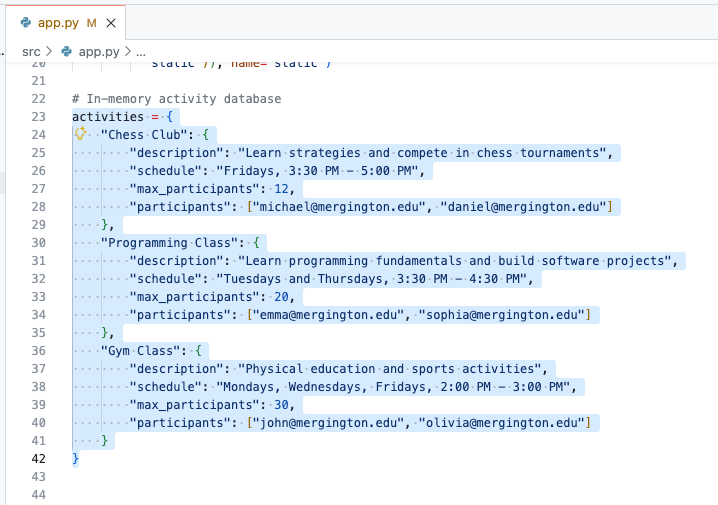Click the breadcrumb ellipsis segment
This screenshot has width=718, height=505.
[x=141, y=52]
